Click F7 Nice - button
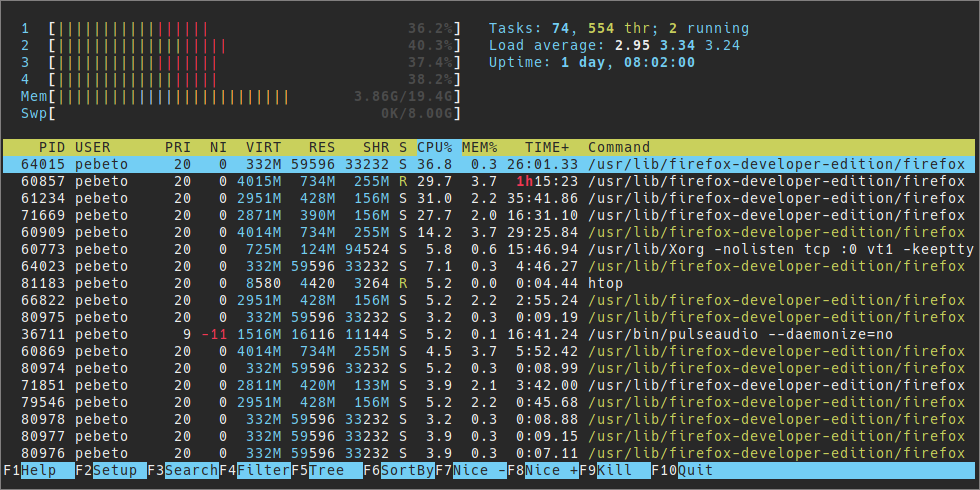The width and height of the screenshot is (980, 490). coord(471,470)
